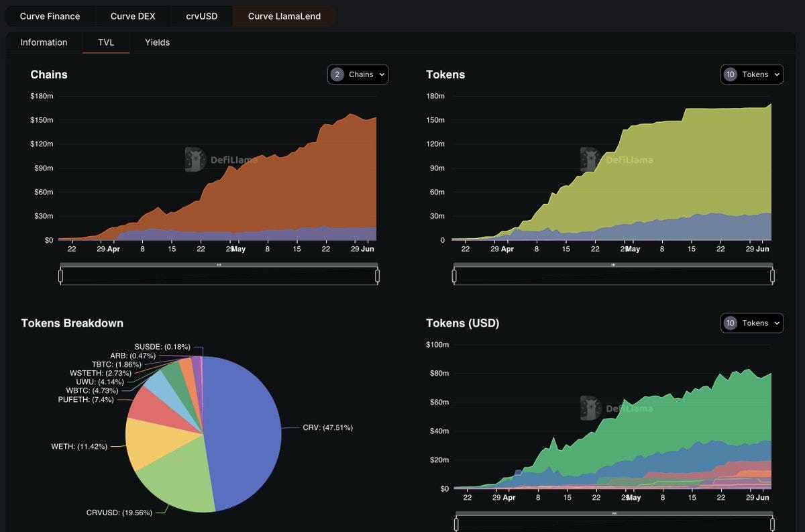This screenshot has width=805, height=532.
Task: Click the right handle of Tokens (USD) range slider
Action: coord(773,524)
